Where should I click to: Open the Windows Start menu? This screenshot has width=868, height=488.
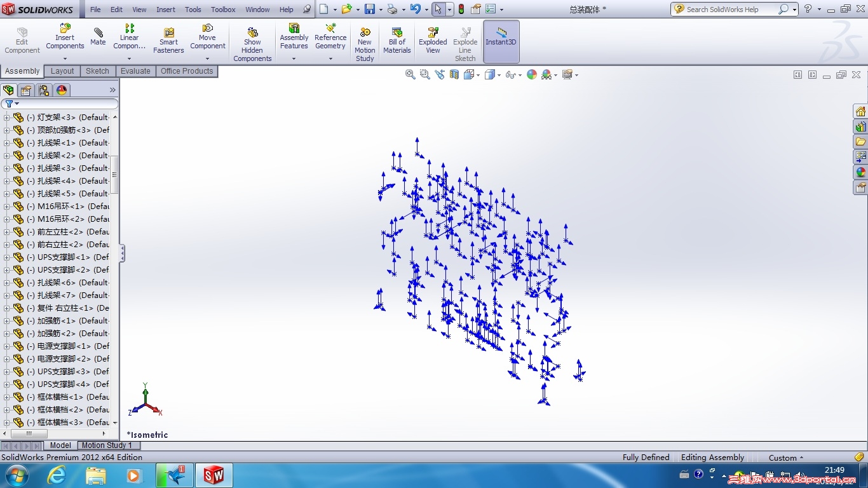[x=16, y=475]
